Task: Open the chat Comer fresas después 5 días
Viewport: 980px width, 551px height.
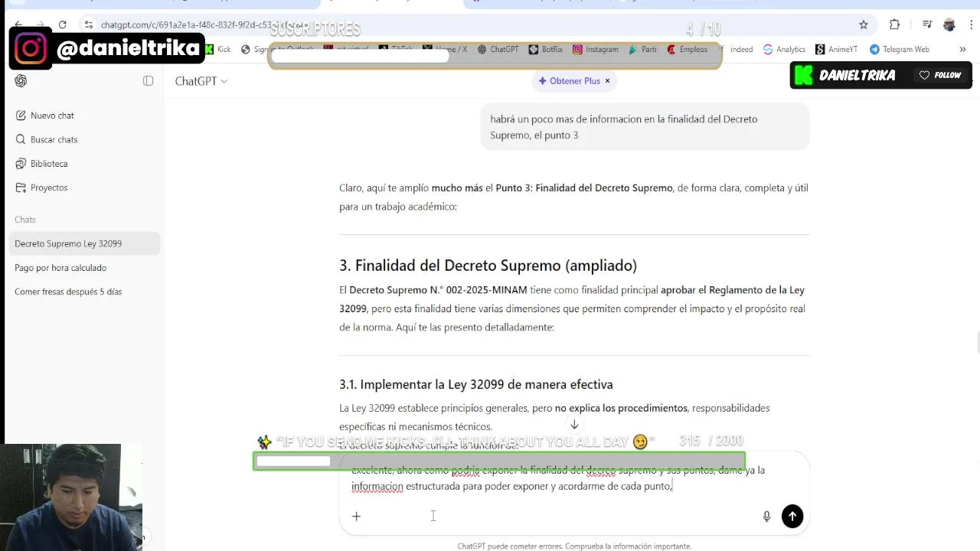Action: [83, 292]
